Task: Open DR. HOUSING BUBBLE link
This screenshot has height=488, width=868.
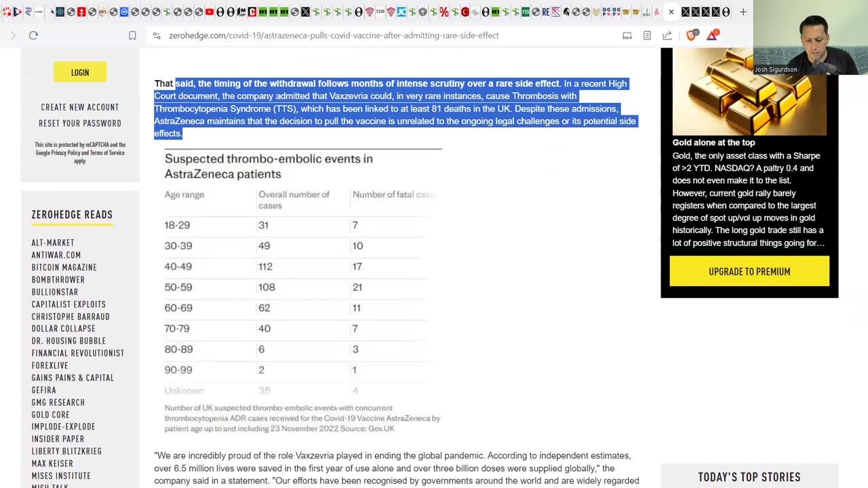Action: click(68, 341)
